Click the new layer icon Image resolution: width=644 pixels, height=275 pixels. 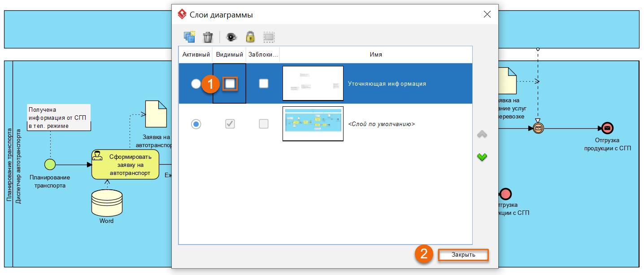tap(190, 37)
